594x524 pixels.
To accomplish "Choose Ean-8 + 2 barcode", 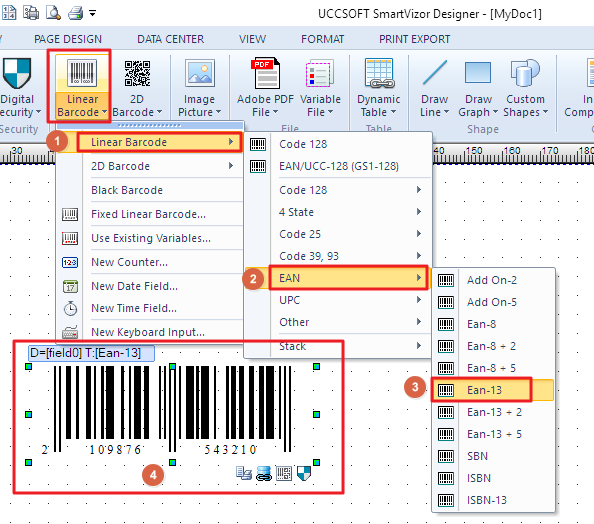I will 493,346.
